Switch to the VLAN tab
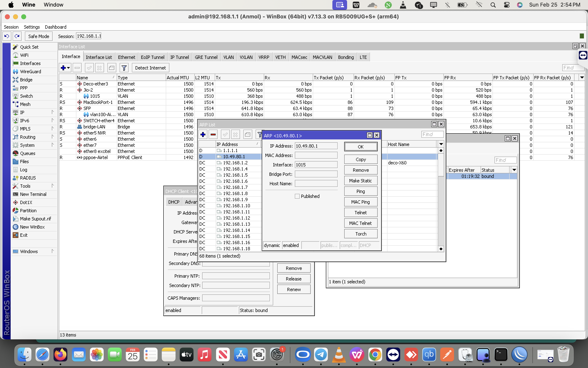 229,57
